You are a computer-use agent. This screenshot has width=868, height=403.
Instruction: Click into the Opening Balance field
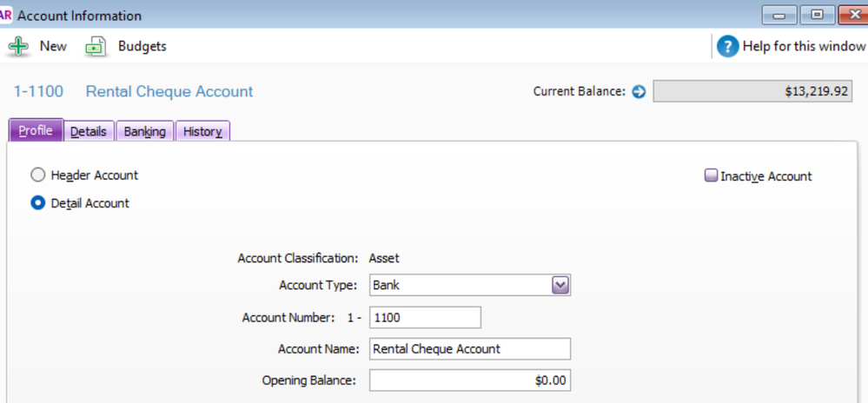469,380
